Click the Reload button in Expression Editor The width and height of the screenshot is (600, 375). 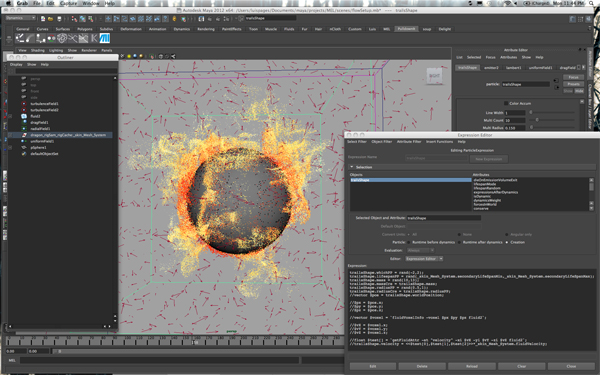472,366
